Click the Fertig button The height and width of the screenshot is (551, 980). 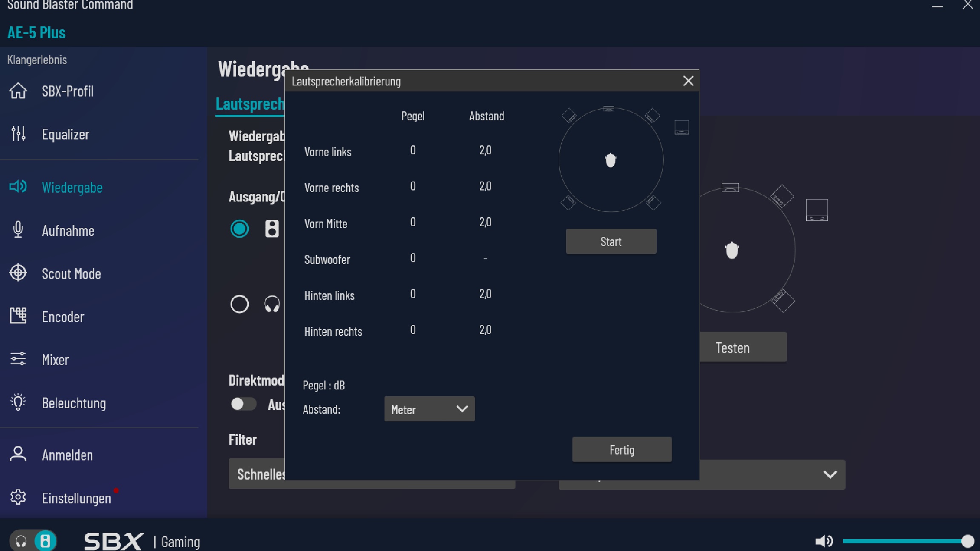621,450
